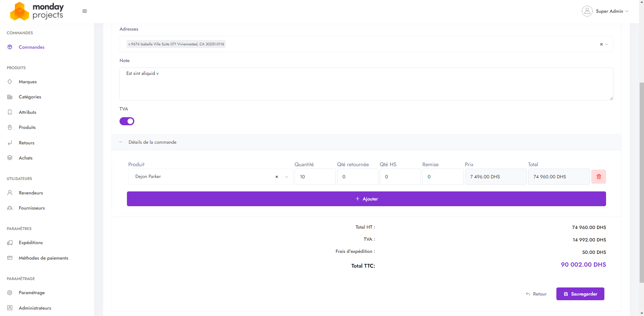
Task: Click the hamburger menu icon
Action: pyautogui.click(x=85, y=11)
